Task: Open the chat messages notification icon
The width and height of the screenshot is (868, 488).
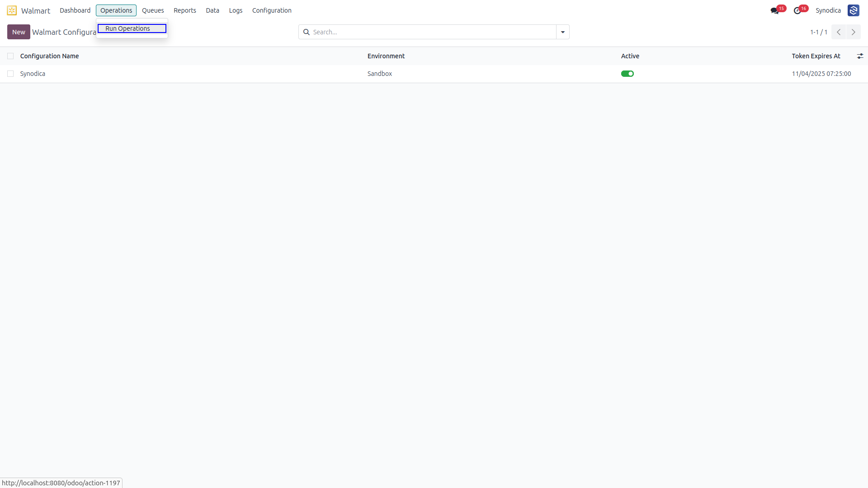Action: [774, 11]
